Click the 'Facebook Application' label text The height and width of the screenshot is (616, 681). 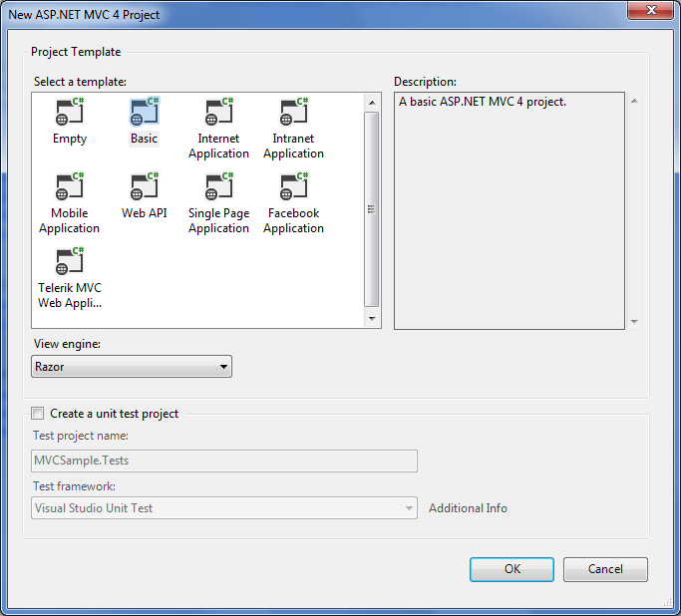pos(293,220)
